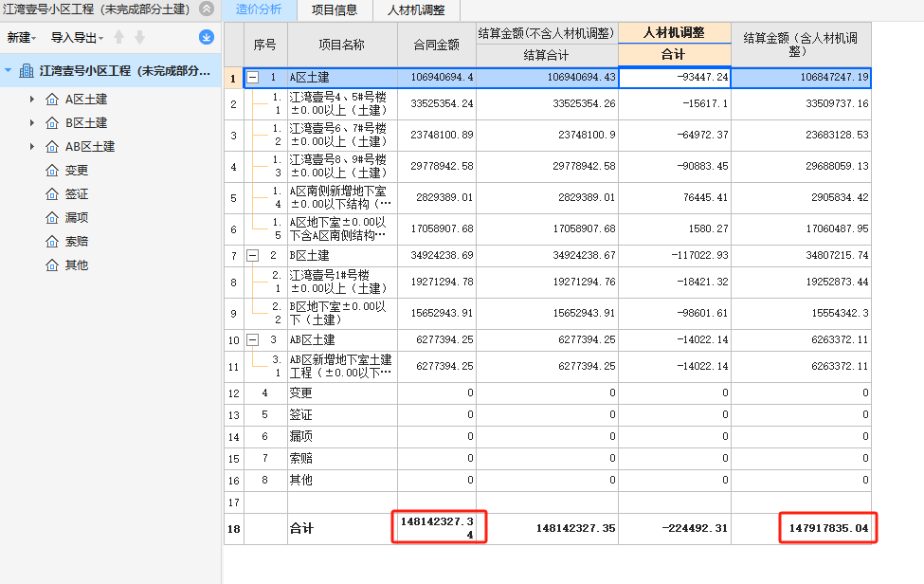Click house icon beside 签证 in tree
Image resolution: width=924 pixels, height=584 pixels.
(52, 194)
